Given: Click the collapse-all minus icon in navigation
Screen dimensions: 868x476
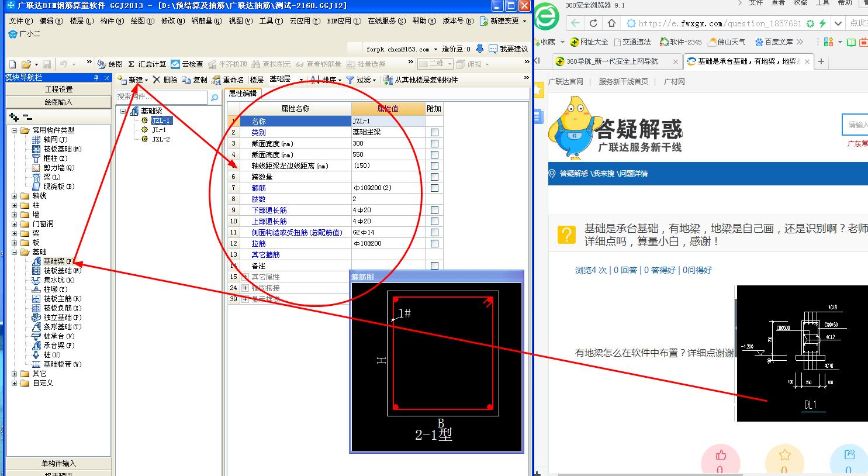Looking at the screenshot, I should point(27,118).
